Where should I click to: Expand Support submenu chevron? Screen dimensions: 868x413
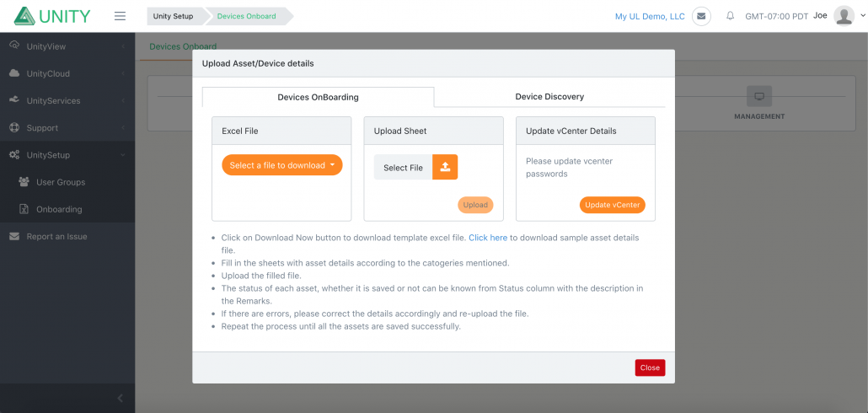(x=122, y=128)
